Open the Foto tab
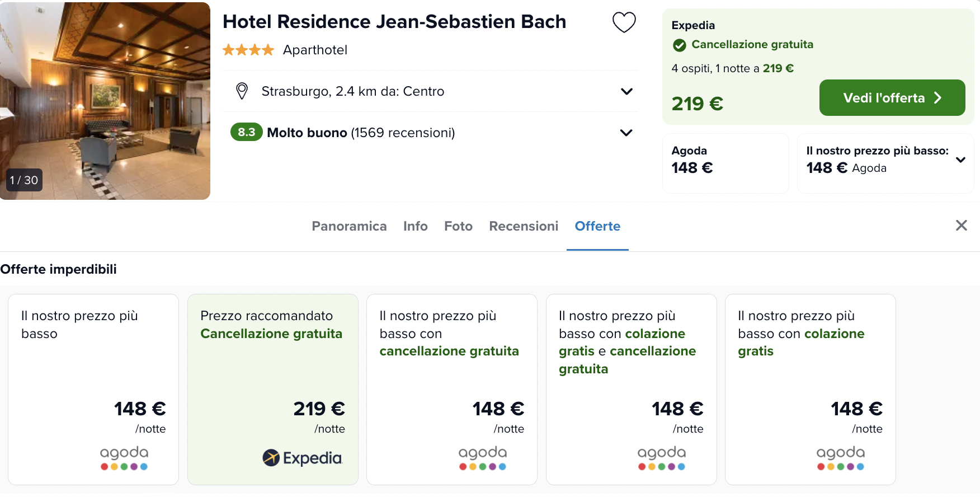This screenshot has height=497, width=980. pyautogui.click(x=458, y=226)
